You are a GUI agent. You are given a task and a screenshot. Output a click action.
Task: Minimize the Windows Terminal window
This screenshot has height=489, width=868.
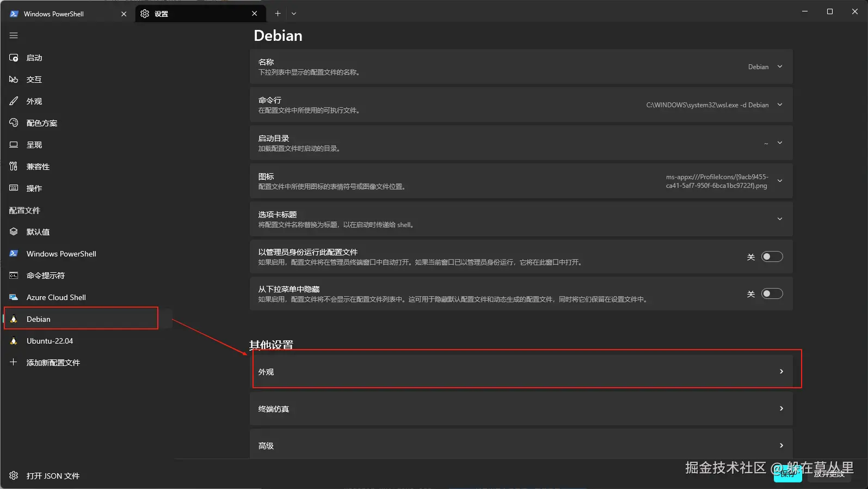coord(805,11)
